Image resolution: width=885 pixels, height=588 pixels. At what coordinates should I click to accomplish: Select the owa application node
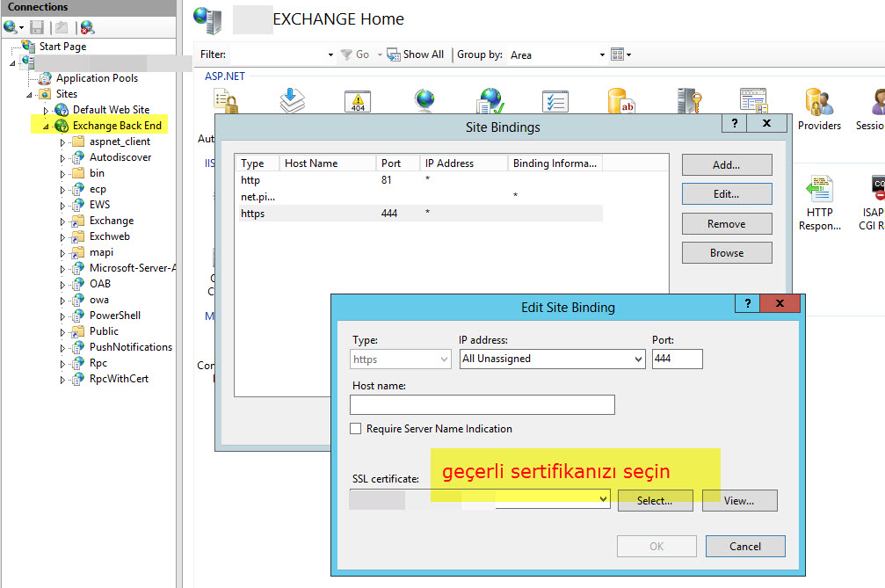click(98, 299)
